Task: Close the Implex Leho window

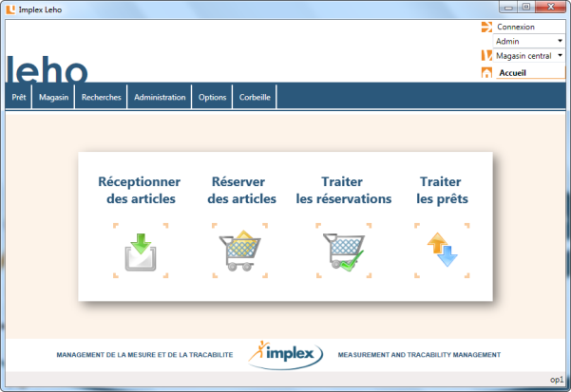Action: (551, 7)
